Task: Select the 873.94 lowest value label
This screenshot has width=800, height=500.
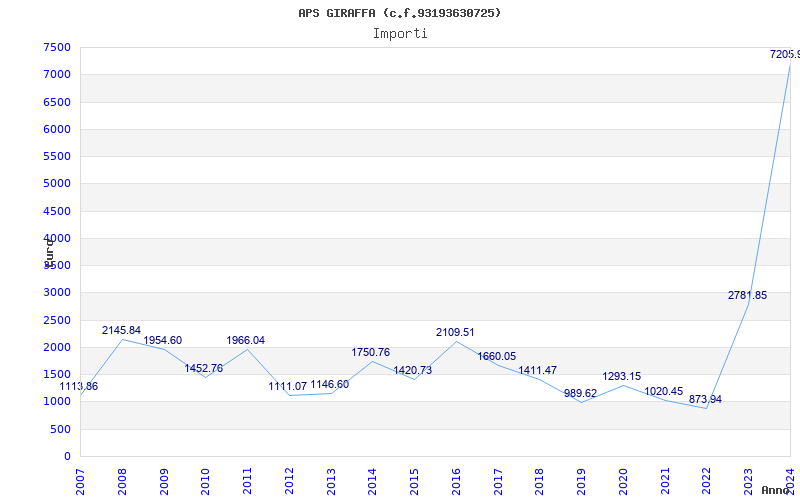Action: tap(705, 399)
